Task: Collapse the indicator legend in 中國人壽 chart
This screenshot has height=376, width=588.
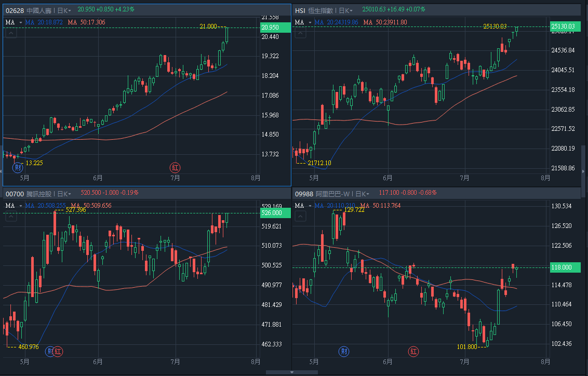Action: [x=11, y=33]
